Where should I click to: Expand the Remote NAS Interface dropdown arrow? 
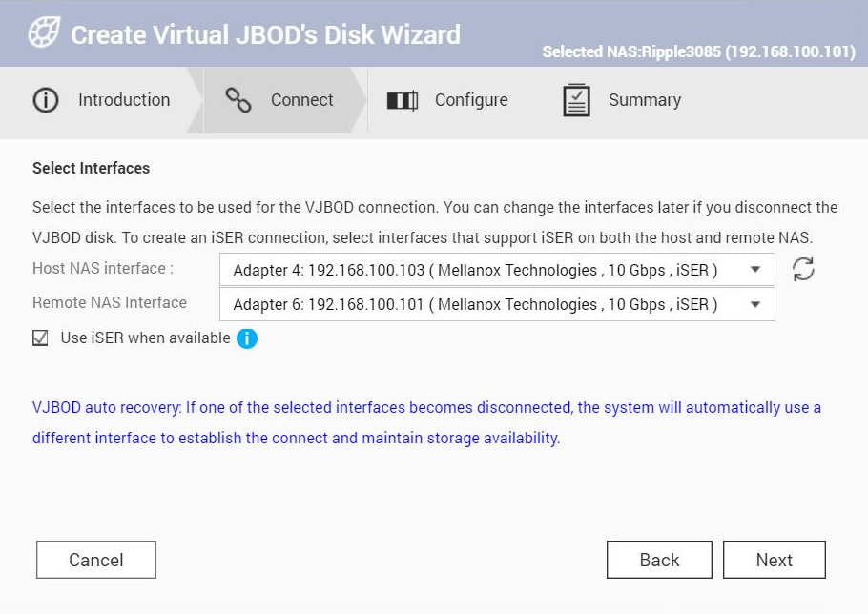[x=755, y=305]
